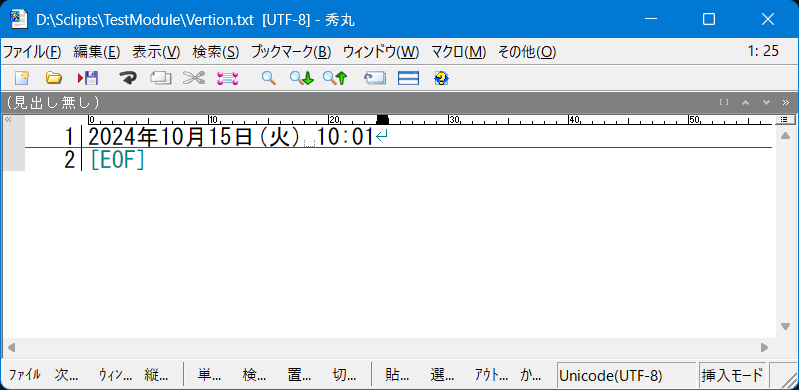Click the Undo curved arrow icon
This screenshot has width=799, height=390.
pyautogui.click(x=128, y=78)
